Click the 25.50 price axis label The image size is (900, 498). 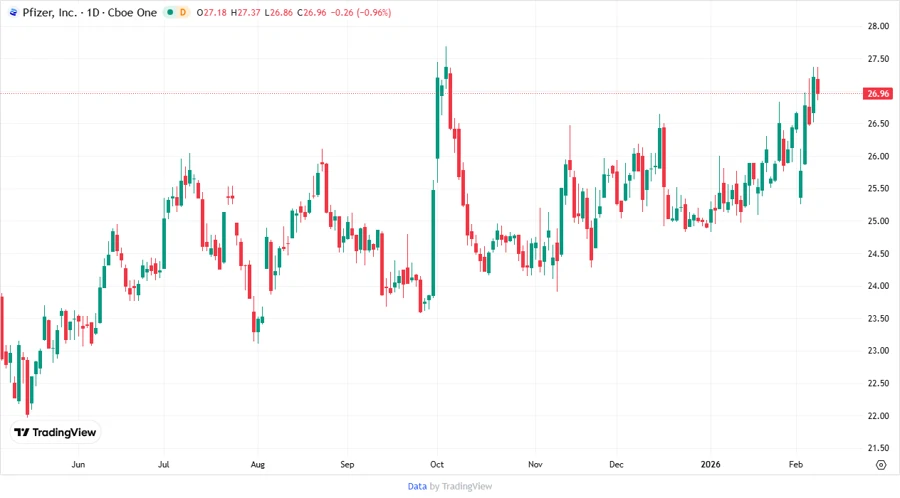[x=878, y=188]
